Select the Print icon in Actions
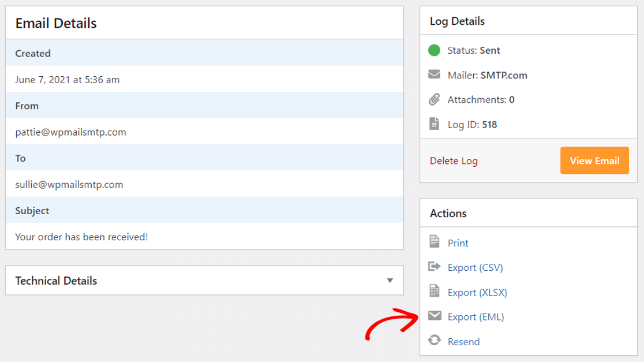Viewport: 644px width, 362px height. click(435, 242)
